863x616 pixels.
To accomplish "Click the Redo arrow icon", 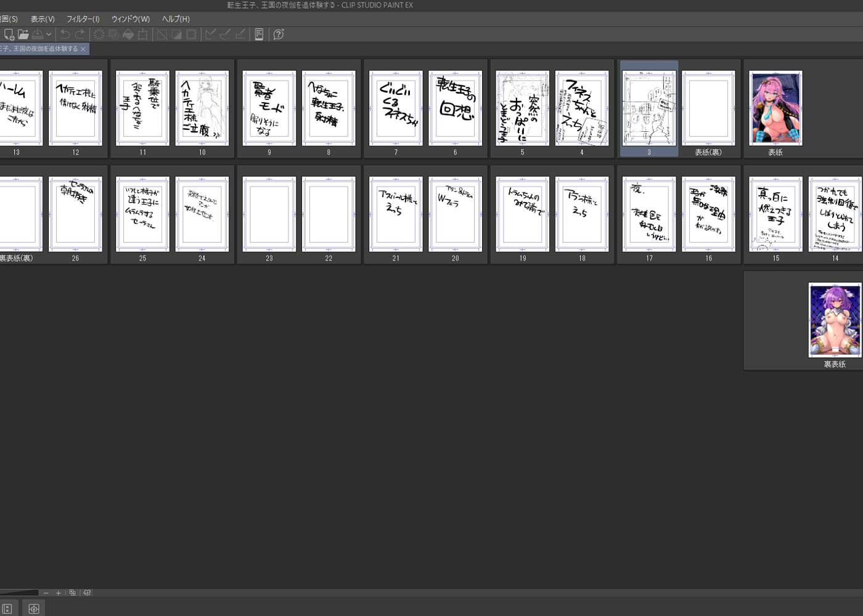I will (x=80, y=34).
